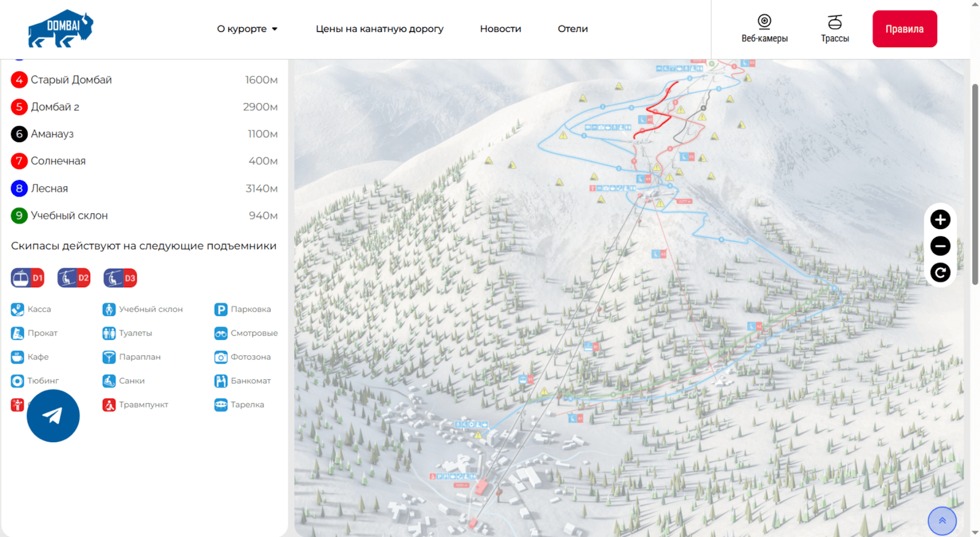The image size is (980, 537).
Task: Select the D1 gondola lift badge
Action: (x=28, y=278)
